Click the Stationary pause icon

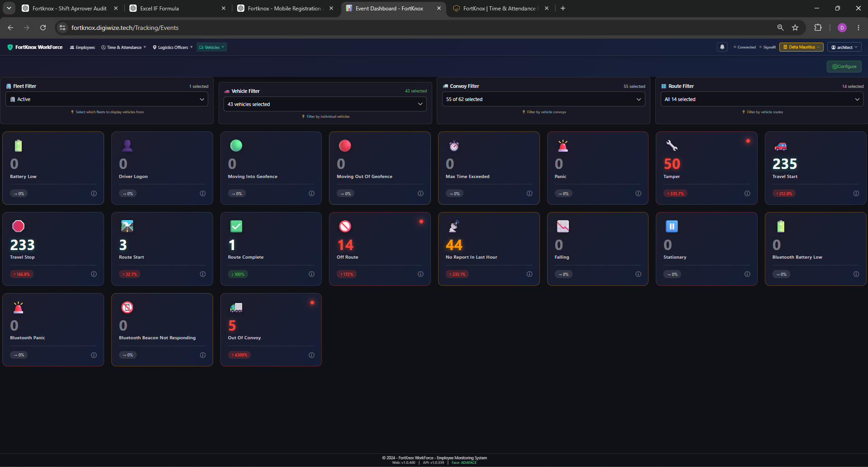coord(672,226)
